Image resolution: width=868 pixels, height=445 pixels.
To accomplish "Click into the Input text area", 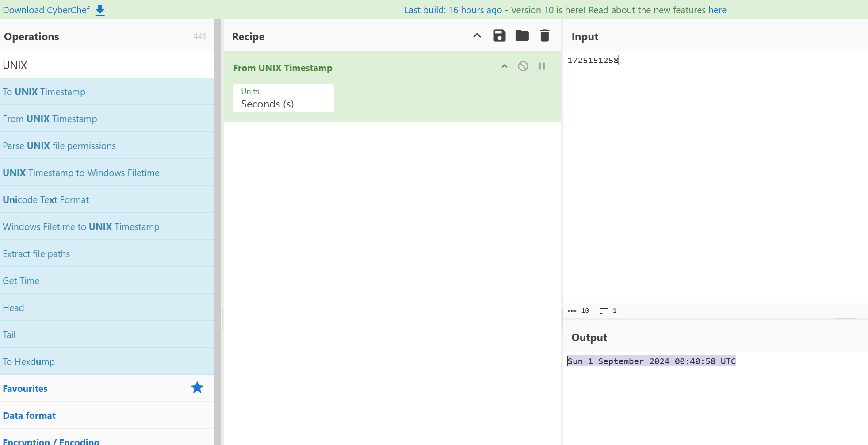I will point(715,177).
